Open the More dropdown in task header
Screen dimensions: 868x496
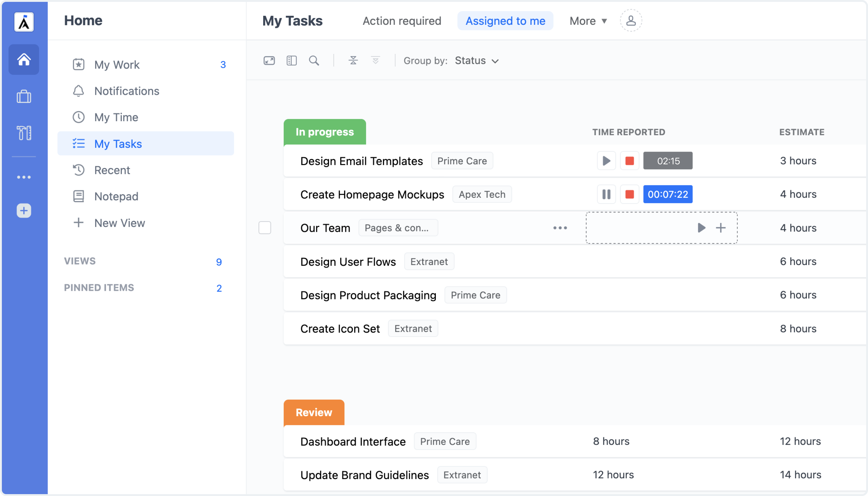pyautogui.click(x=588, y=21)
